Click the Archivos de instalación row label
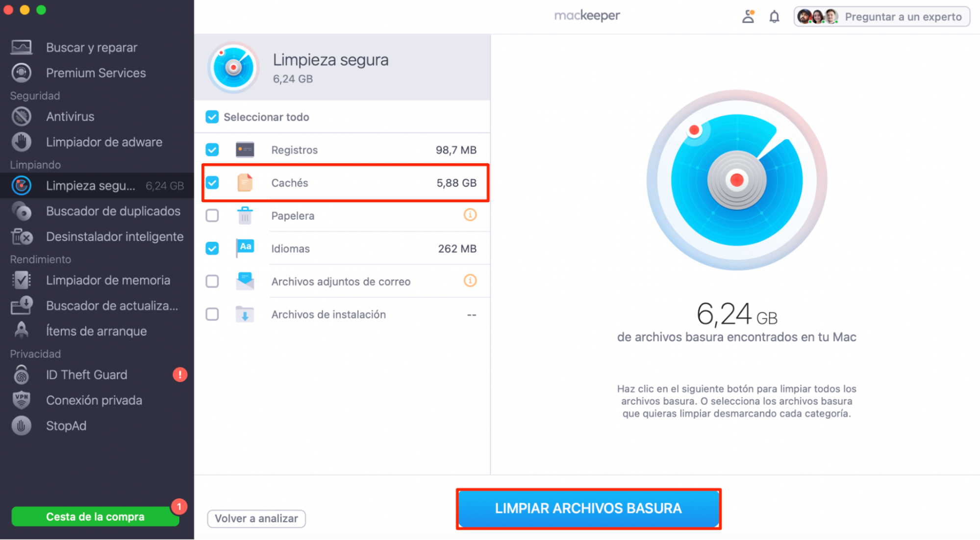Image resolution: width=980 pixels, height=540 pixels. point(328,314)
